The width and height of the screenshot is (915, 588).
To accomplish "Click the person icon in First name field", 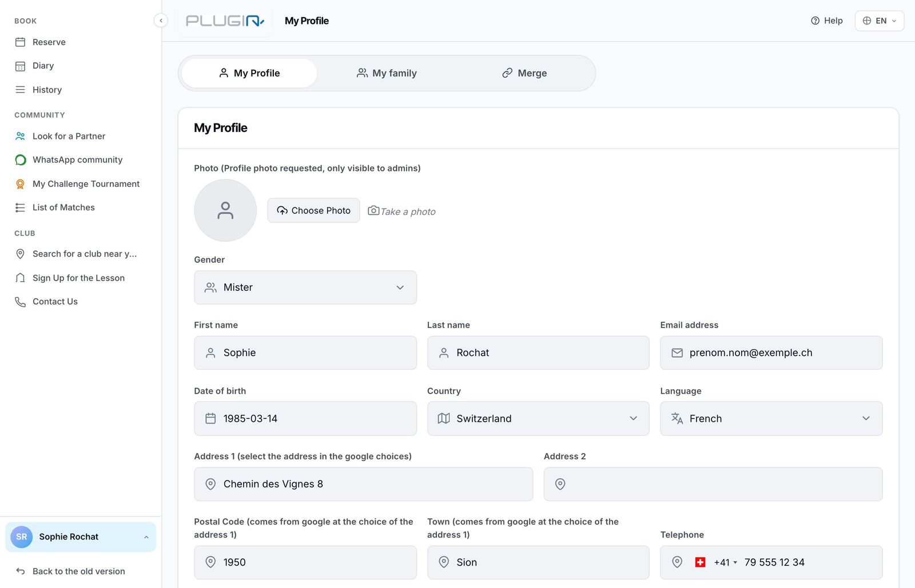I will 210,353.
